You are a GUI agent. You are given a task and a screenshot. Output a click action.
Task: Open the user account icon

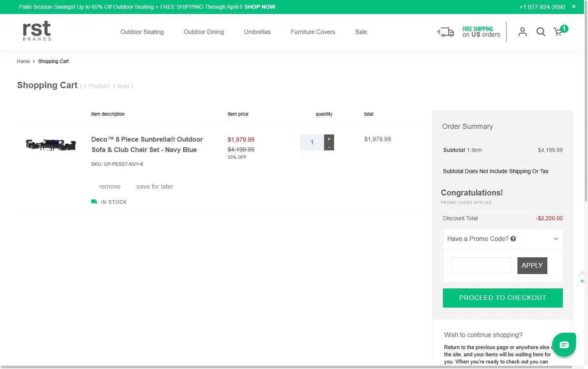point(522,32)
